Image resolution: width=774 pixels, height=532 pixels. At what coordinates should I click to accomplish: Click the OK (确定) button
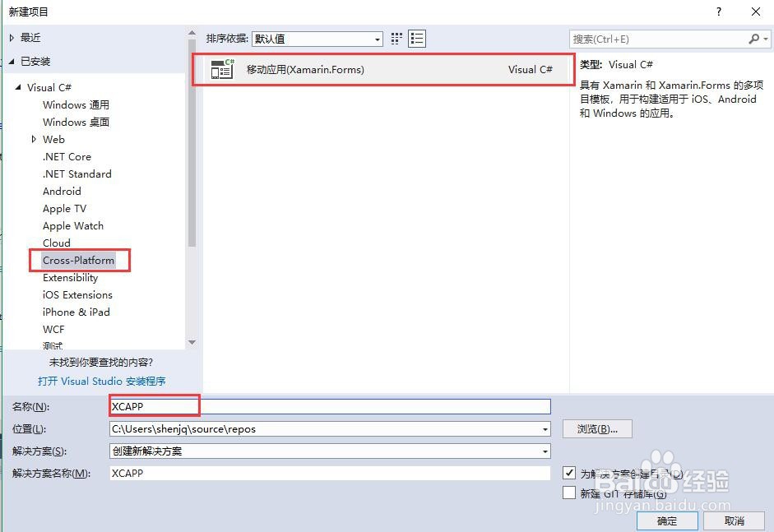(x=667, y=520)
